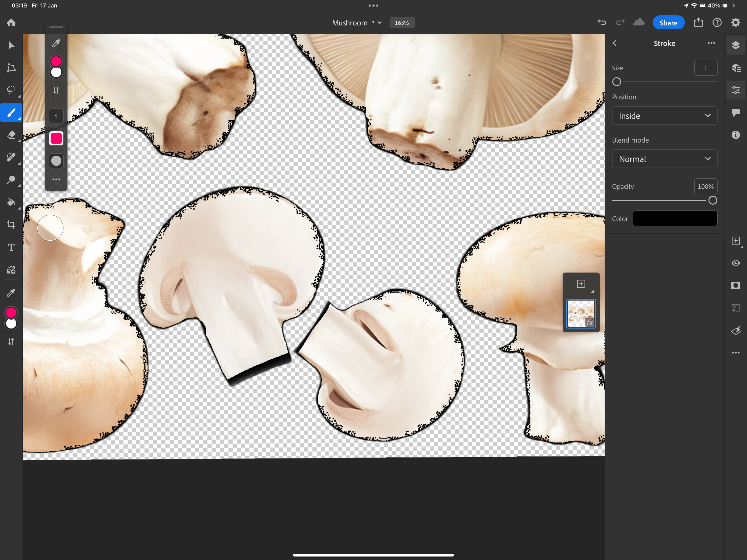
Task: Activate the Crop tool
Action: click(11, 224)
